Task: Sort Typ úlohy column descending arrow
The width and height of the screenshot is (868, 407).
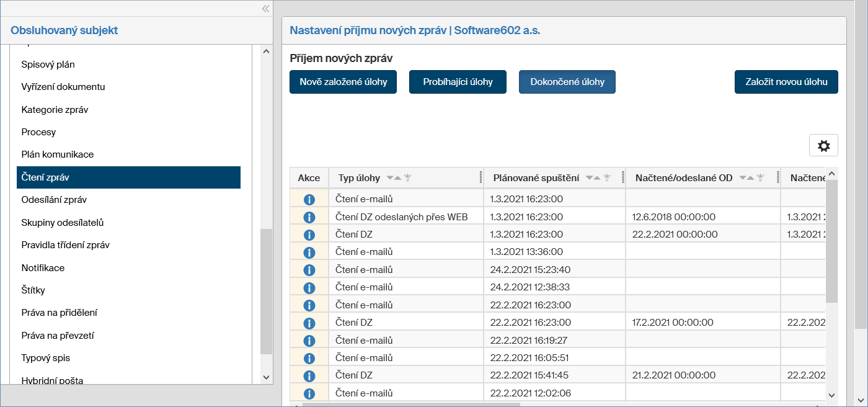Action: (x=390, y=178)
